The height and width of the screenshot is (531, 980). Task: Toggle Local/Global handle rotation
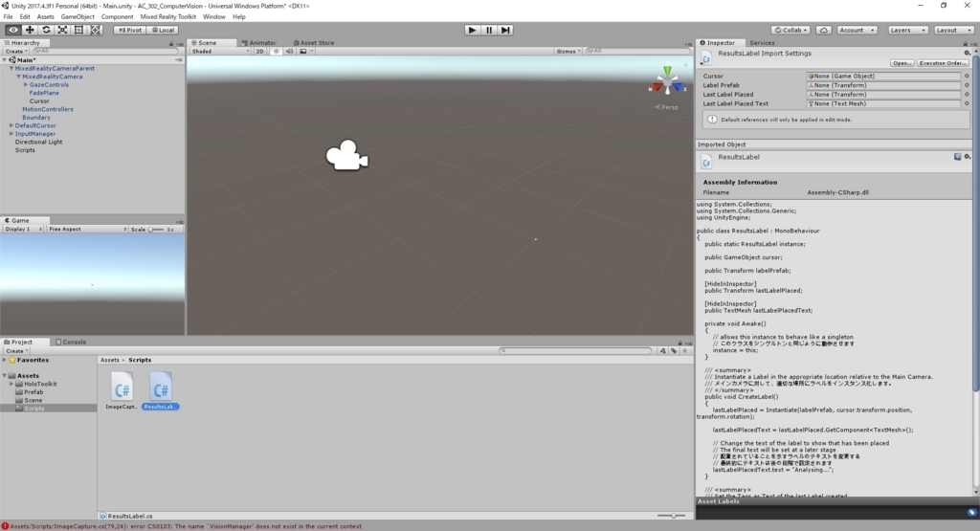(163, 30)
